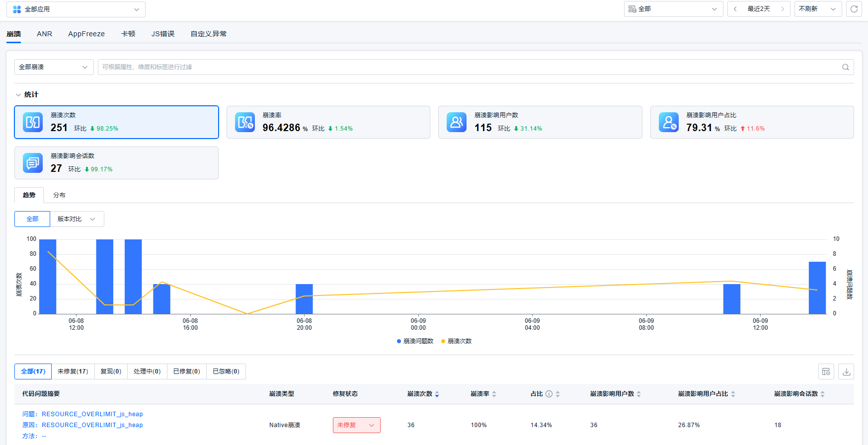868x445 pixels.
Task: Open the 全部应用 application dropdown
Action: coord(76,9)
